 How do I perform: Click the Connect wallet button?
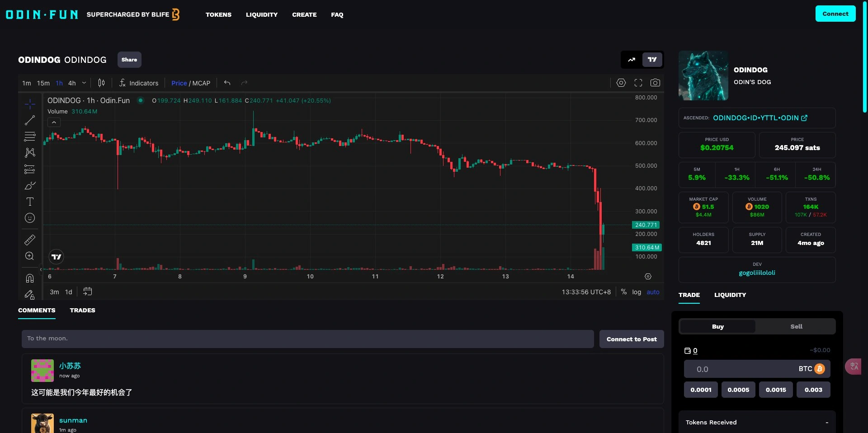[x=835, y=14]
